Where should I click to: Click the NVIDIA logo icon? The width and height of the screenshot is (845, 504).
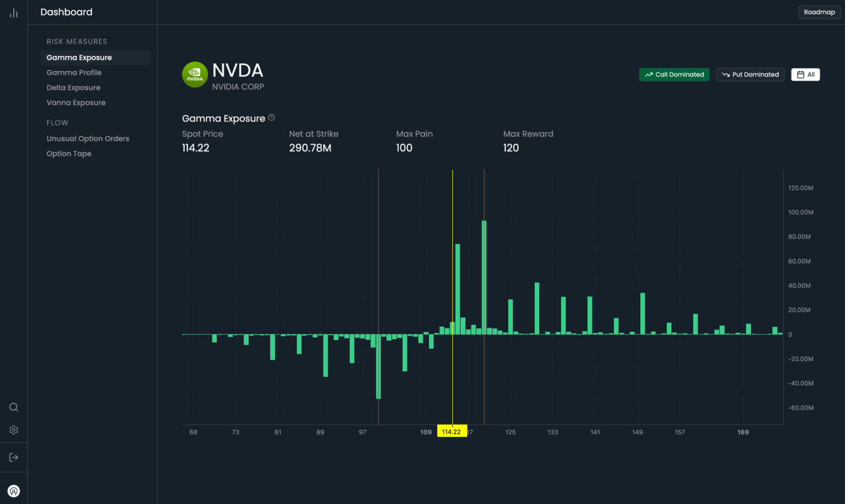[x=195, y=74]
